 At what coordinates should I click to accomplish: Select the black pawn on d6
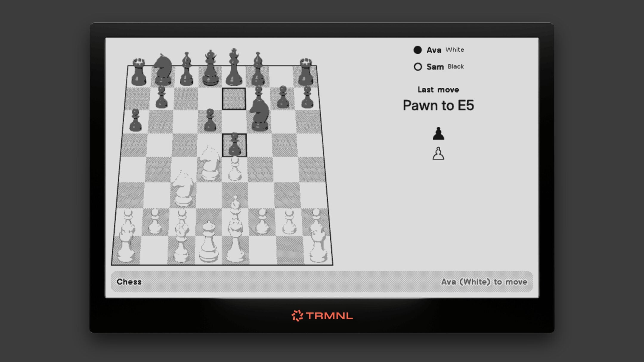tap(210, 120)
